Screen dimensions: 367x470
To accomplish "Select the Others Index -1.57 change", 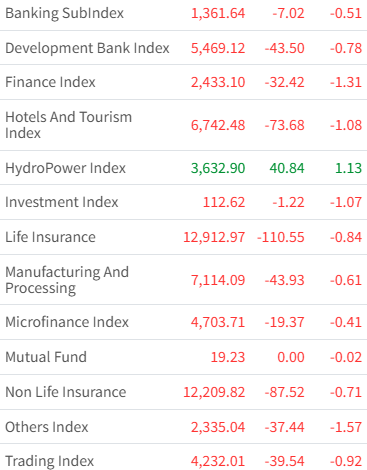I will pyautogui.click(x=346, y=427).
